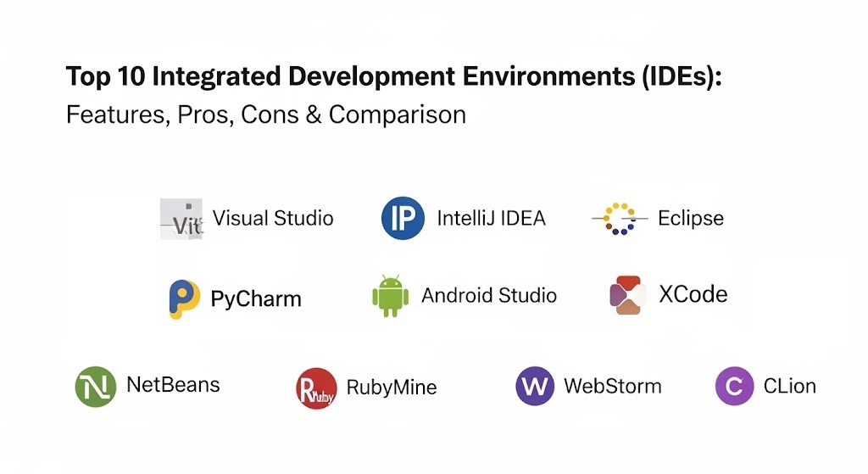The image size is (868, 474).
Task: Click the XCode logo icon
Action: tap(628, 295)
